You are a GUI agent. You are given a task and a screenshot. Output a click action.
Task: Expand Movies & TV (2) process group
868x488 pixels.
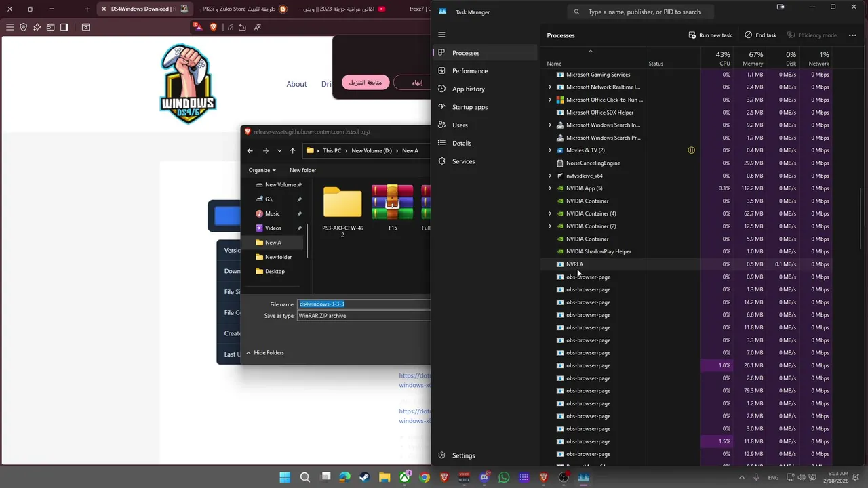550,150
